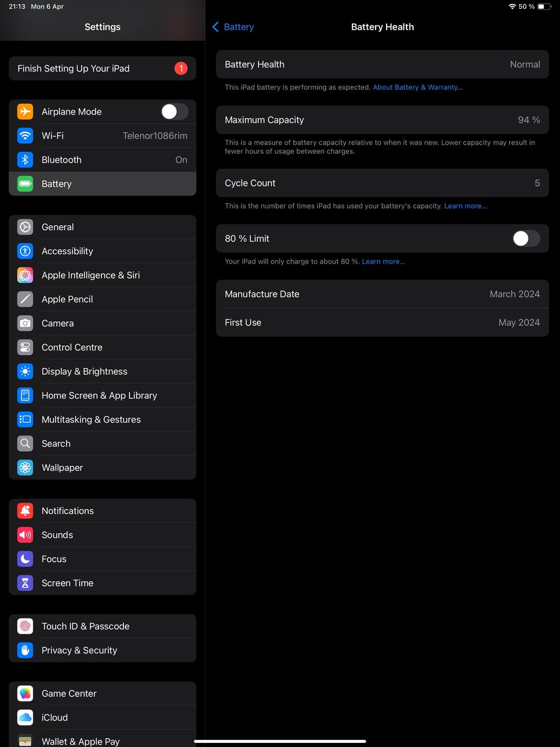The width and height of the screenshot is (560, 747).
Task: Tap the status bar date Mon 6 Apr
Action: pyautogui.click(x=47, y=6)
